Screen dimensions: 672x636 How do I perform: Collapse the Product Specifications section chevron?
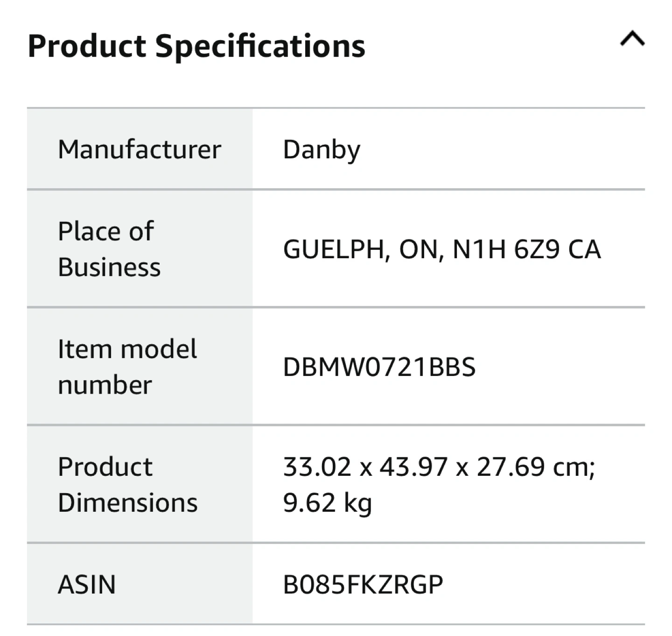pos(632,39)
